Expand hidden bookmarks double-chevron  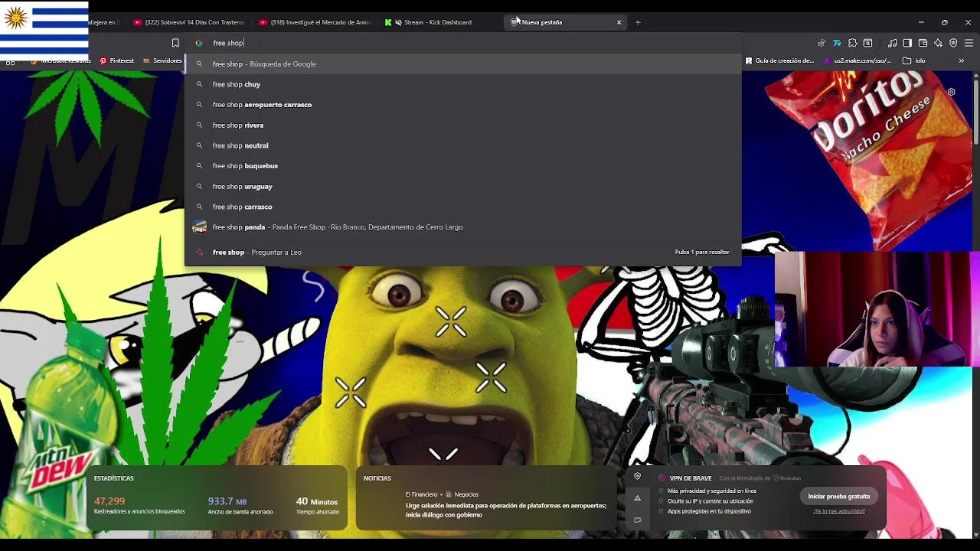[x=961, y=60]
